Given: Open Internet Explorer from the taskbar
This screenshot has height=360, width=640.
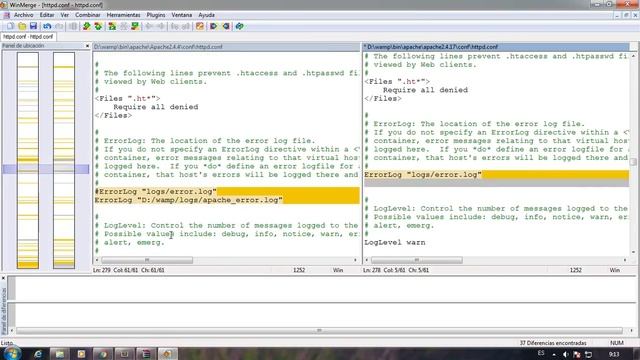Looking at the screenshot, I should 38,354.
